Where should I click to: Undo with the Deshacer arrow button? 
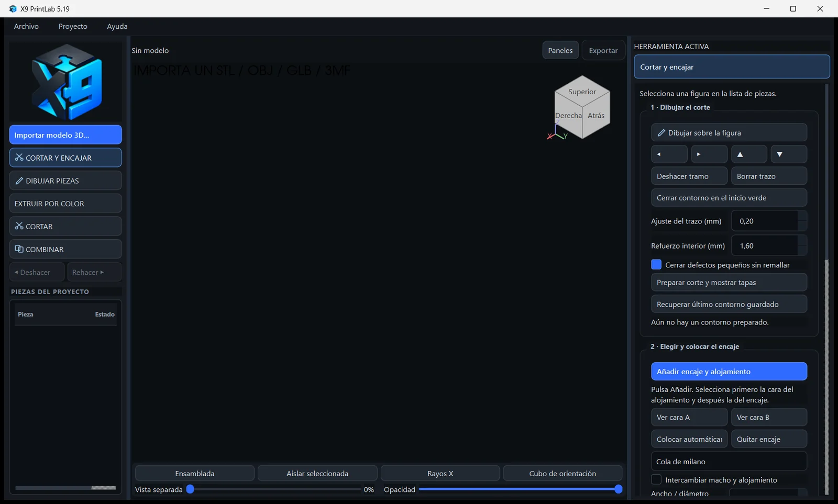pos(37,272)
